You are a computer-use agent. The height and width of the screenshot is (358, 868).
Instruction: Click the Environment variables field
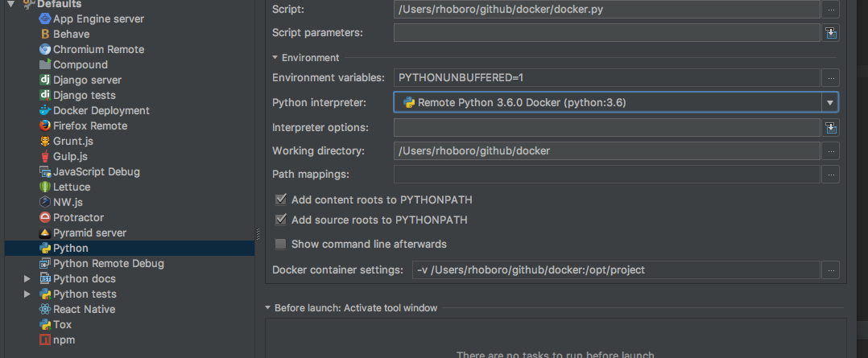coord(607,78)
